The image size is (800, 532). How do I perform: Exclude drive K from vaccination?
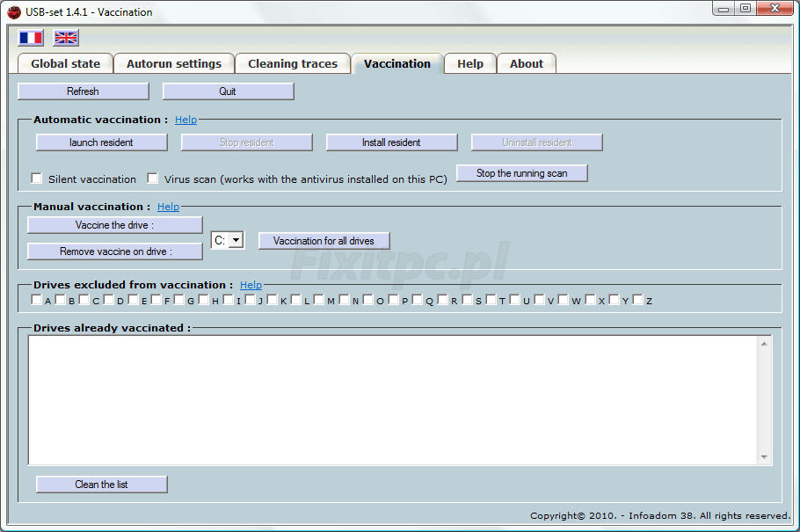click(x=272, y=300)
